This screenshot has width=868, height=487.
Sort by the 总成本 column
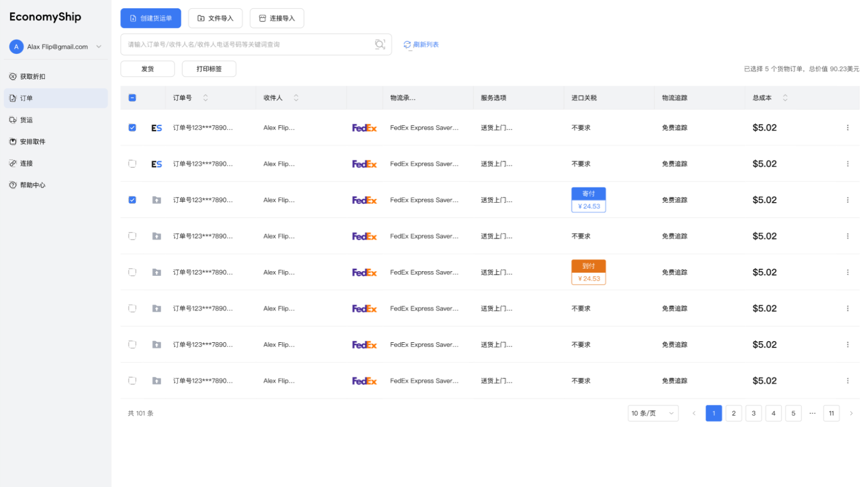pos(785,98)
